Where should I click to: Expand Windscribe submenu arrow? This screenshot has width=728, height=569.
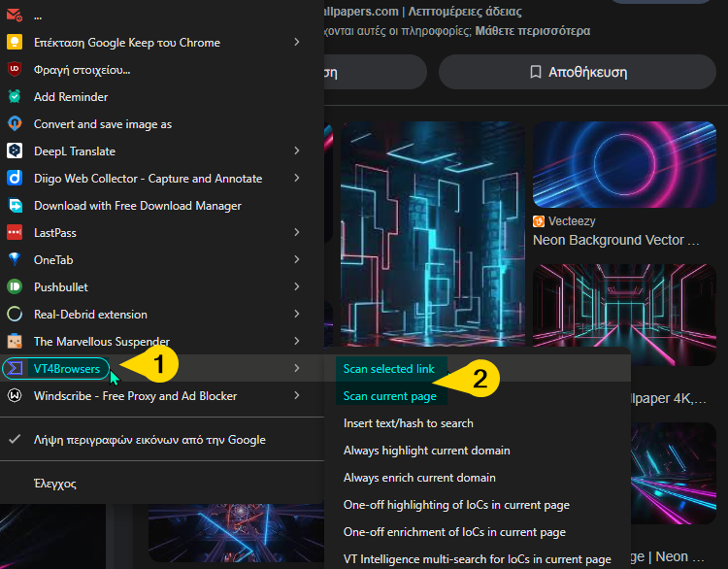pos(297,396)
